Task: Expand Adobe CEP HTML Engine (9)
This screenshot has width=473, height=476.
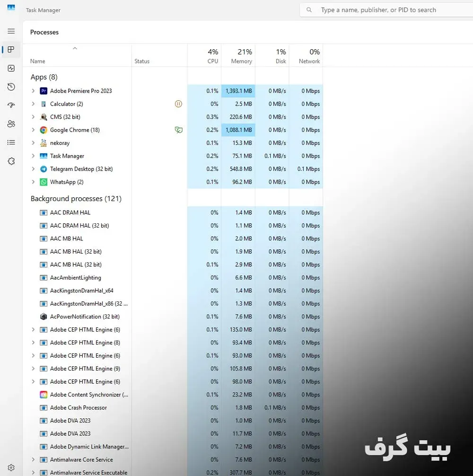Action: click(x=33, y=369)
